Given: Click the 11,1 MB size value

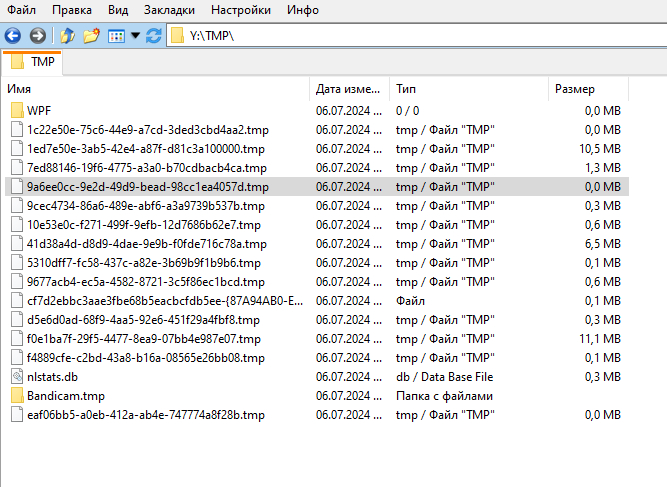Looking at the screenshot, I should point(599,339).
